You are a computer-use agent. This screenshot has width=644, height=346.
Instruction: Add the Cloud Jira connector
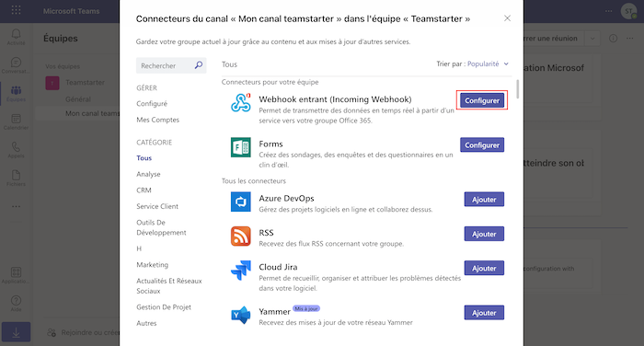(484, 268)
